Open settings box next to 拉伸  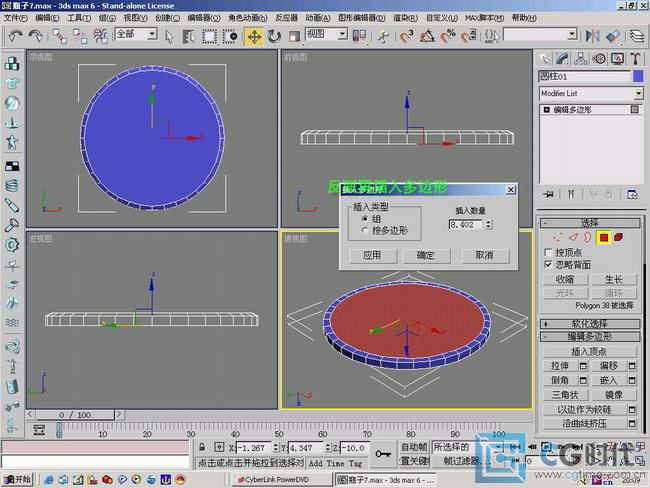(x=583, y=366)
